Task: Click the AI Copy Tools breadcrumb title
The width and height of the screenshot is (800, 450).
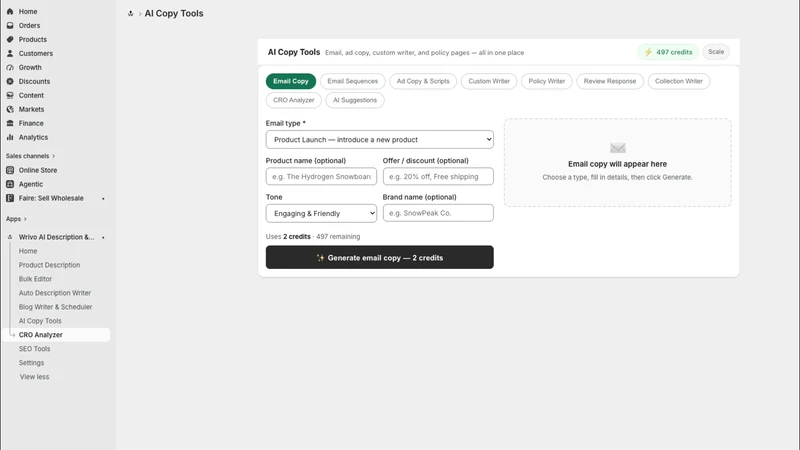Action: [173, 13]
